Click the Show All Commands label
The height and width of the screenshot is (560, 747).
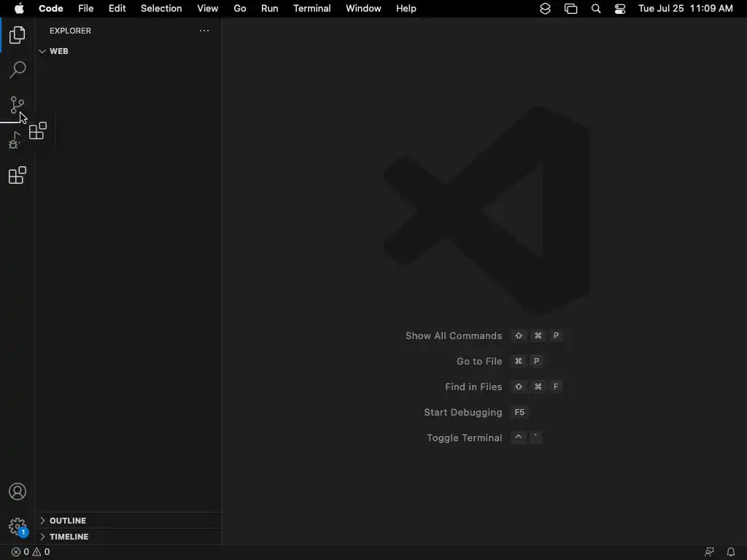[x=454, y=335]
